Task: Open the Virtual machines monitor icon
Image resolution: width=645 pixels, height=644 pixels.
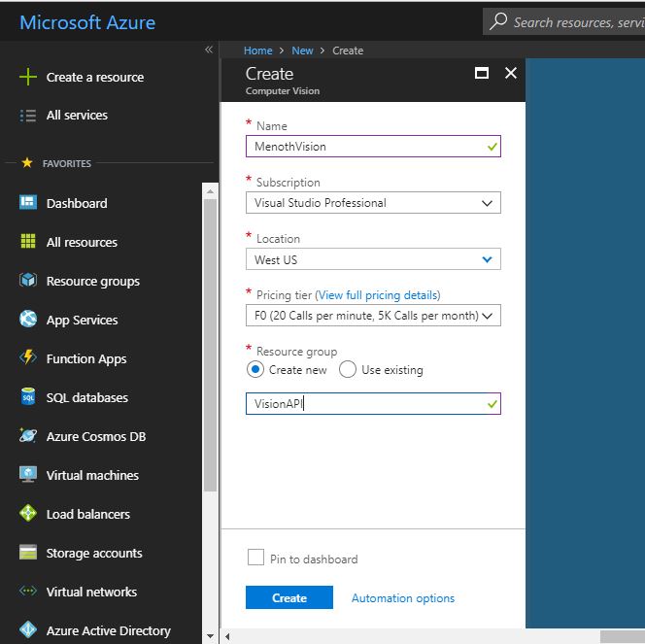Action: tap(27, 475)
